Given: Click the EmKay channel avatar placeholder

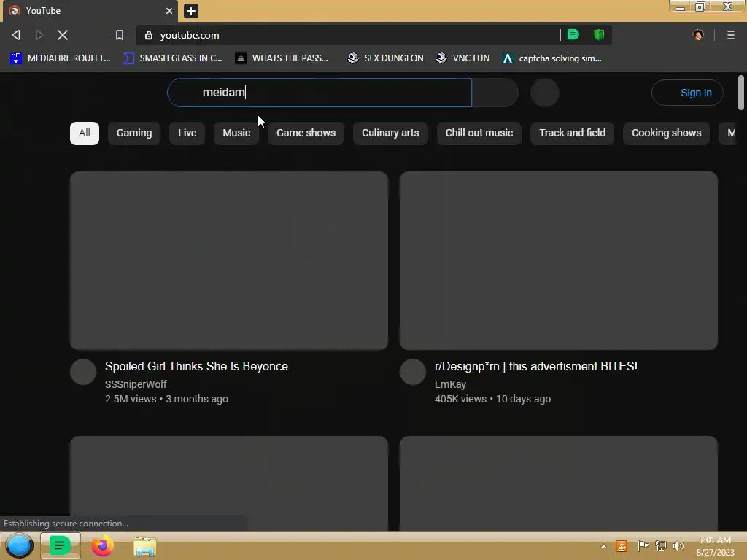Looking at the screenshot, I should point(413,372).
